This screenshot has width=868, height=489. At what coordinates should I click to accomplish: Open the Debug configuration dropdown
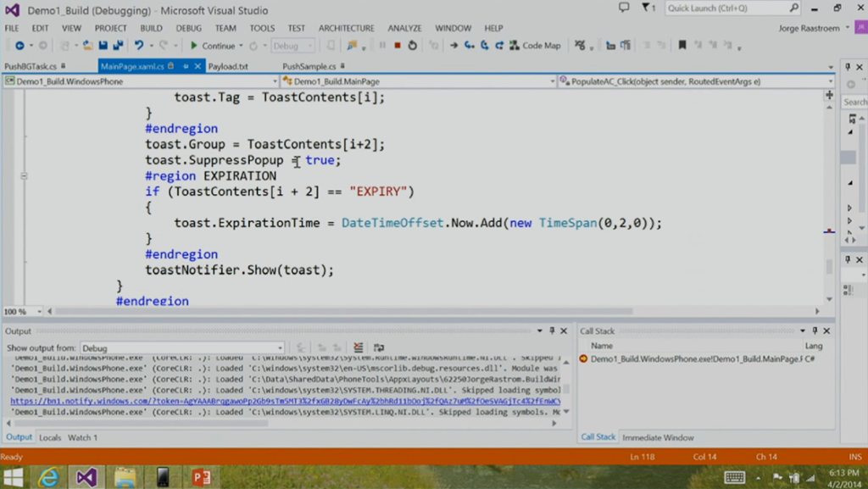292,46
